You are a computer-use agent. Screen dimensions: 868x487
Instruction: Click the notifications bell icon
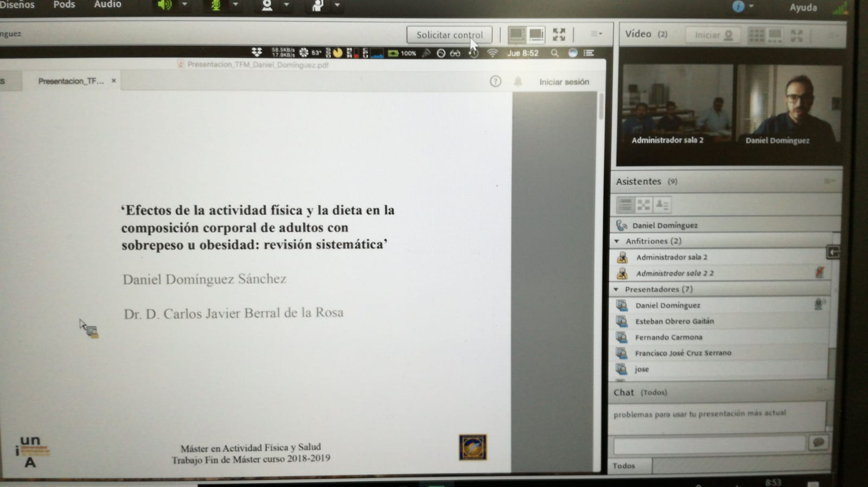click(518, 81)
